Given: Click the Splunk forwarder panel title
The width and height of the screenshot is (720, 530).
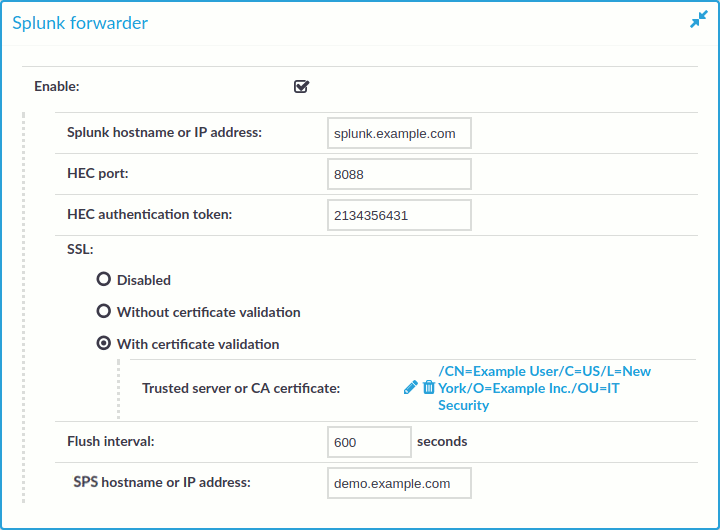Looking at the screenshot, I should [x=80, y=23].
